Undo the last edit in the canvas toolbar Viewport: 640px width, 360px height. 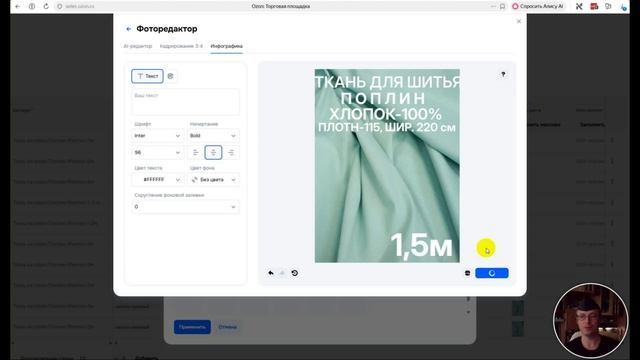tap(271, 273)
